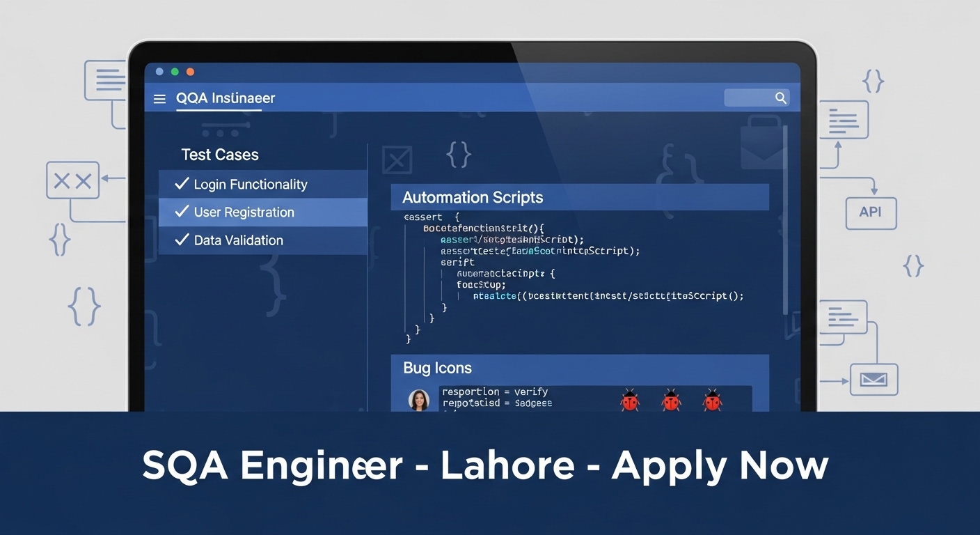The height and width of the screenshot is (535, 980).
Task: Uncheck the Data Validation test case
Action: [182, 240]
